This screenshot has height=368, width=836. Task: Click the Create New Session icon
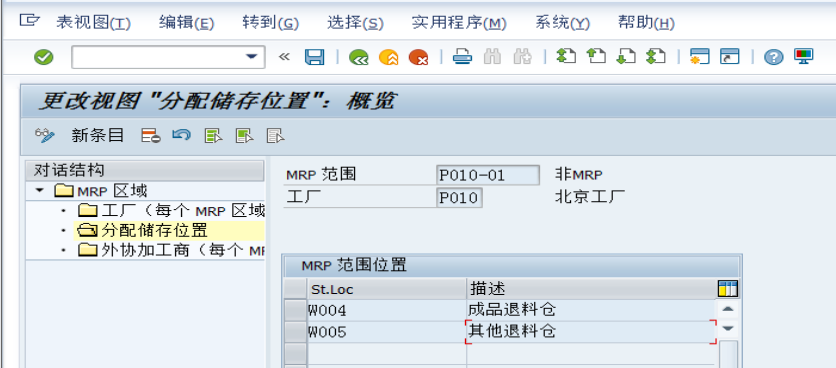click(699, 56)
